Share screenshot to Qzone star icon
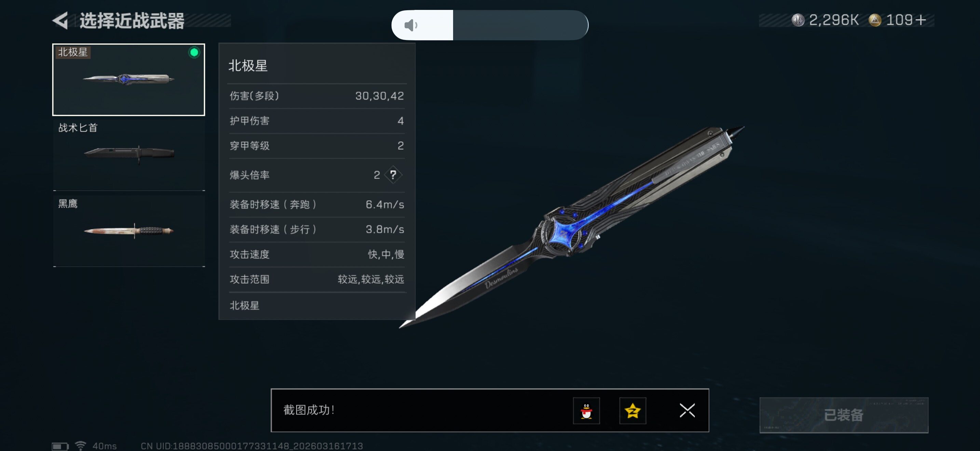 click(x=632, y=411)
